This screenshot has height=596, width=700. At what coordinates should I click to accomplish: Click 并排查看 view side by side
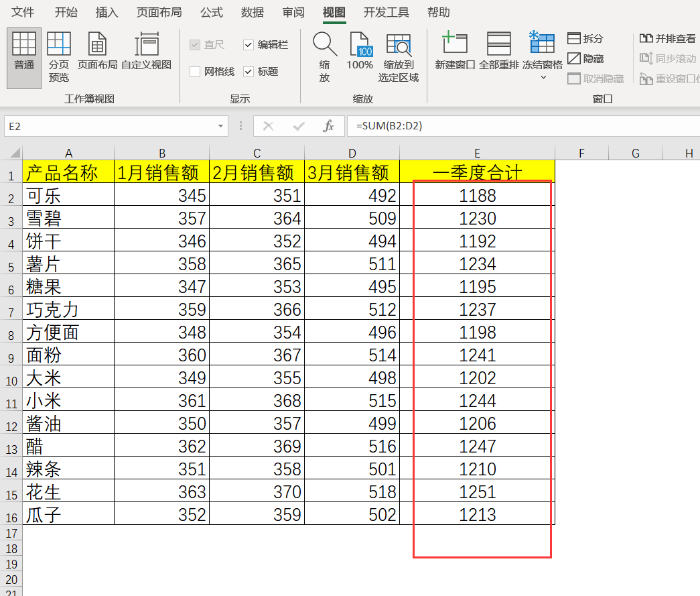pyautogui.click(x=668, y=38)
